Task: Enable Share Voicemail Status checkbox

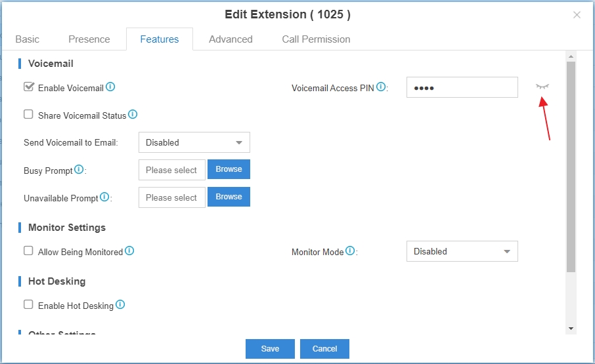Action: [28, 115]
